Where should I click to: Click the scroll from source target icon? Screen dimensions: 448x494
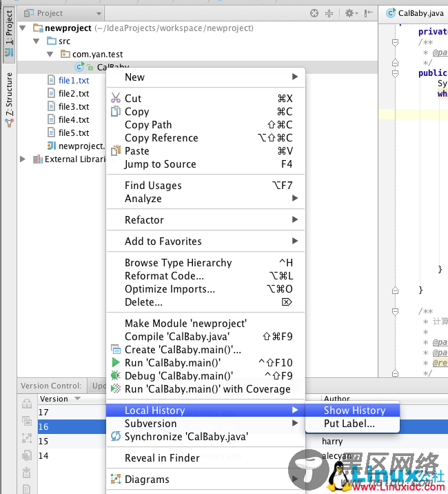point(314,13)
